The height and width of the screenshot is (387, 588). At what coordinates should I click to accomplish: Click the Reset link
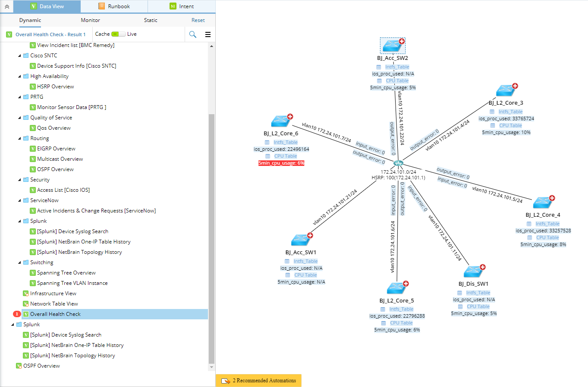click(x=198, y=20)
